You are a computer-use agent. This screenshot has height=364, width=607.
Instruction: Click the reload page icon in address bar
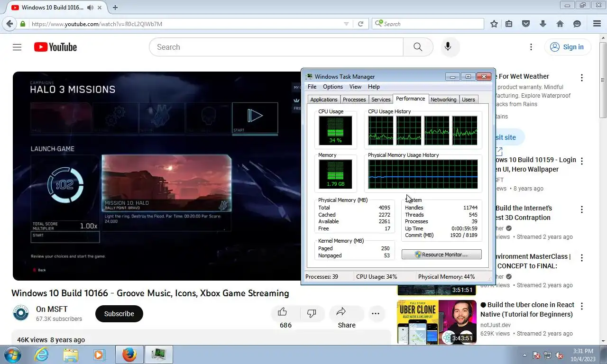[360, 24]
